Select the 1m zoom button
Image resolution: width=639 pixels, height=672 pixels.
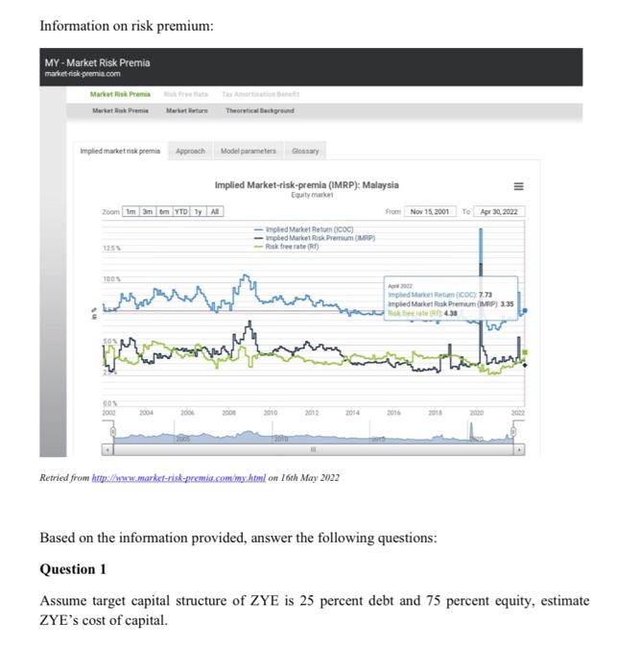pos(130,212)
